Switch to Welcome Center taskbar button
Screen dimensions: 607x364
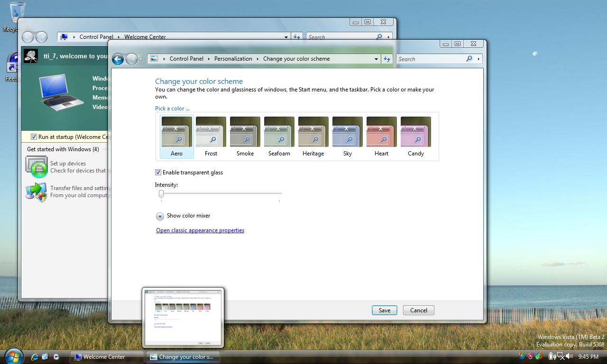(x=107, y=357)
